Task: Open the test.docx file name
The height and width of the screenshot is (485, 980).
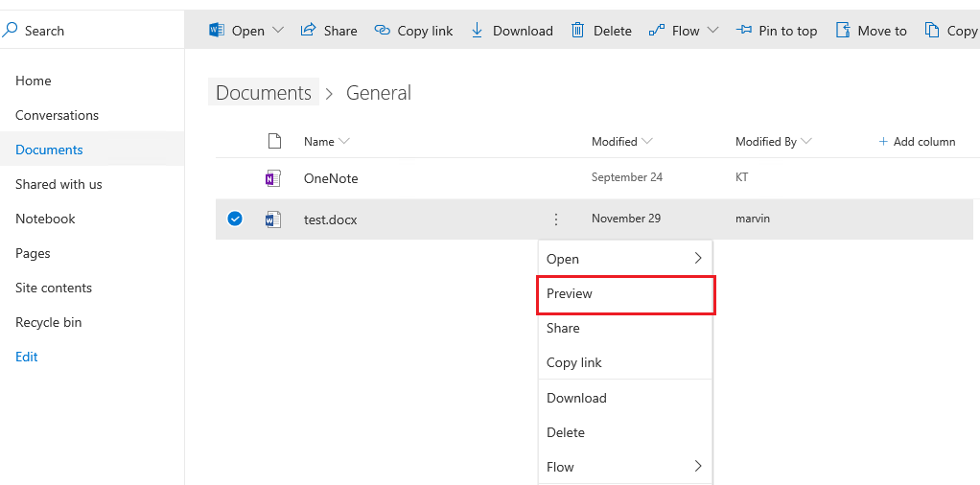Action: coord(331,219)
